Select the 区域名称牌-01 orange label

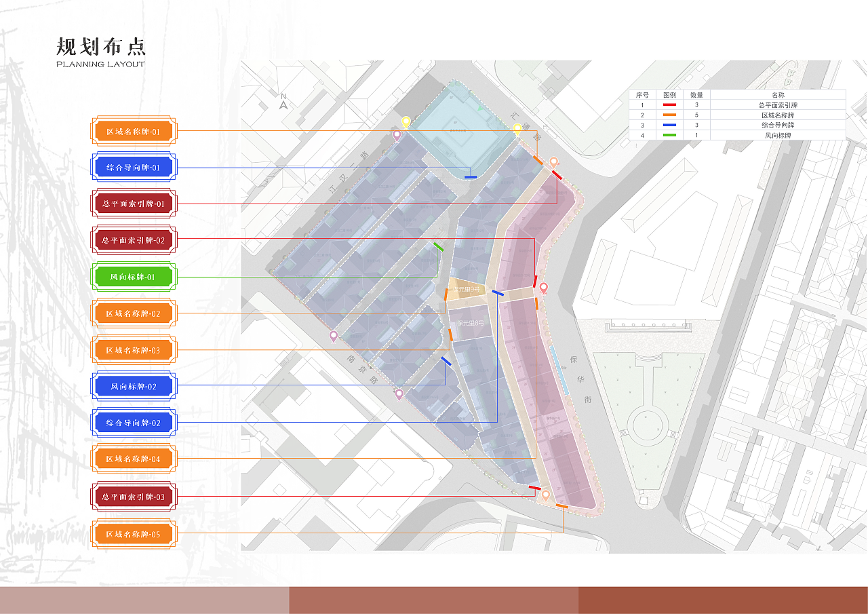134,131
